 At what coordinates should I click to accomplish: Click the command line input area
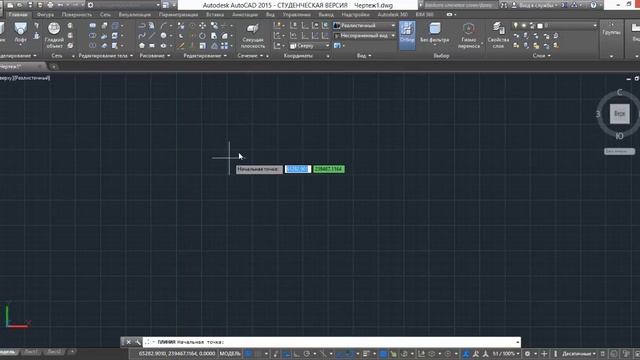coord(331,342)
